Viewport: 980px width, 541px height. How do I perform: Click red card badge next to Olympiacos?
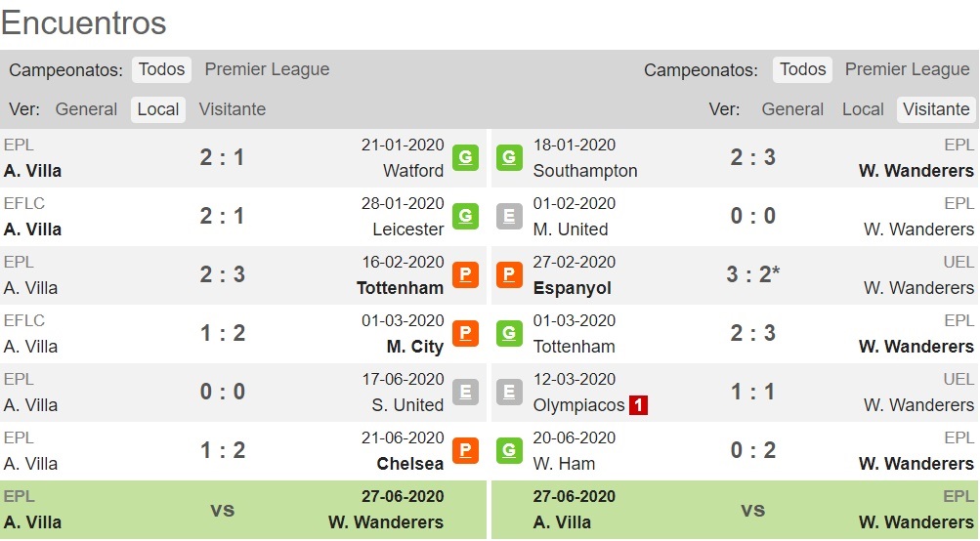click(x=638, y=405)
